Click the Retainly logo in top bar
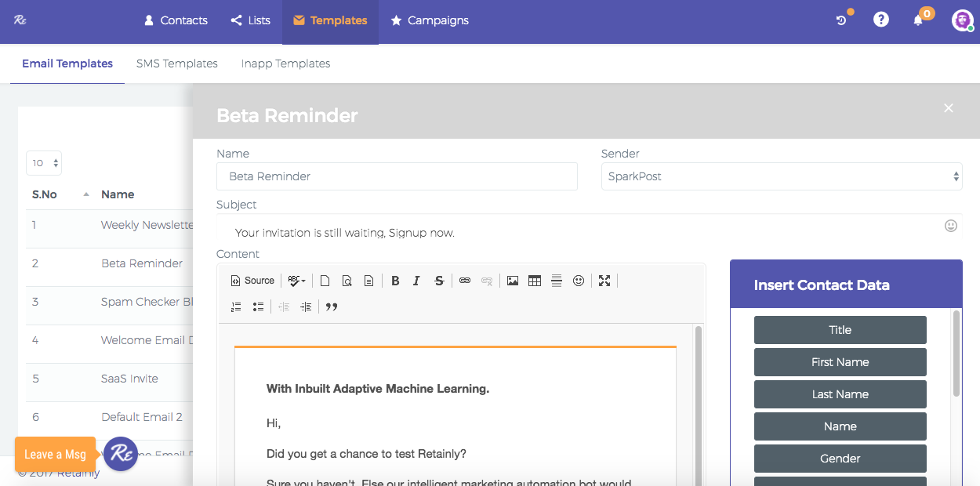This screenshot has width=980, height=486. pyautogui.click(x=20, y=20)
